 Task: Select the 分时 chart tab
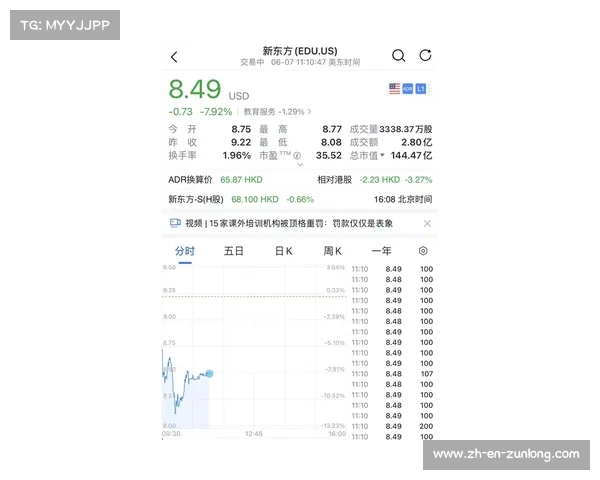point(185,251)
